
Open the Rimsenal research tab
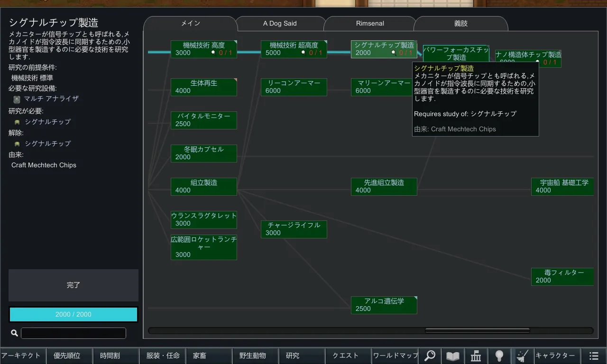pos(370,23)
